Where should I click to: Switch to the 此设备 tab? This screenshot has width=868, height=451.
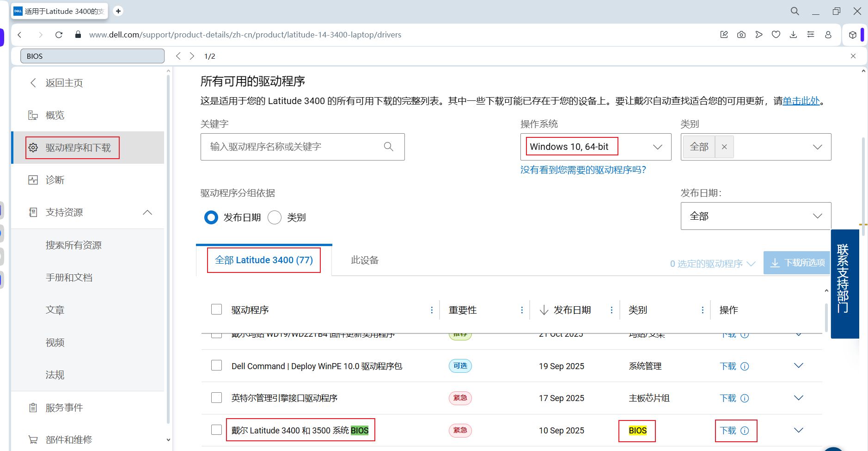(365, 260)
